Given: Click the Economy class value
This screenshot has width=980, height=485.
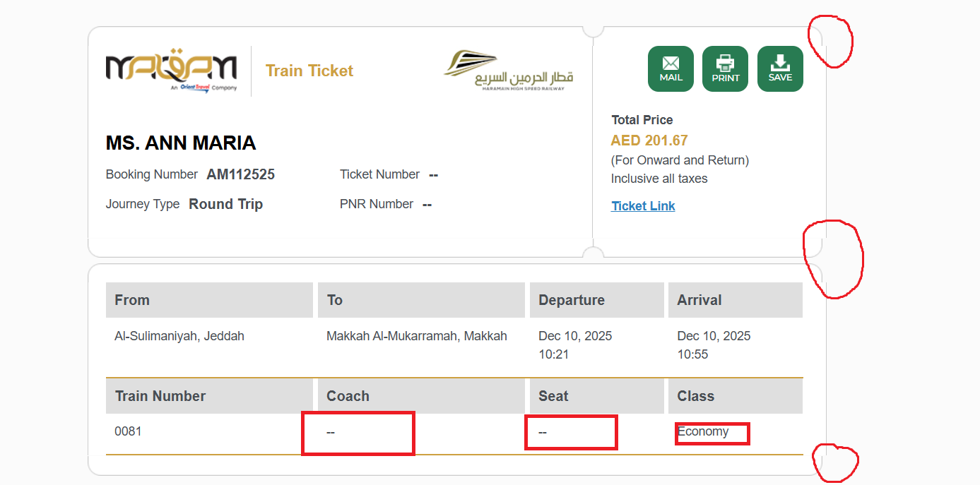Looking at the screenshot, I should (704, 431).
